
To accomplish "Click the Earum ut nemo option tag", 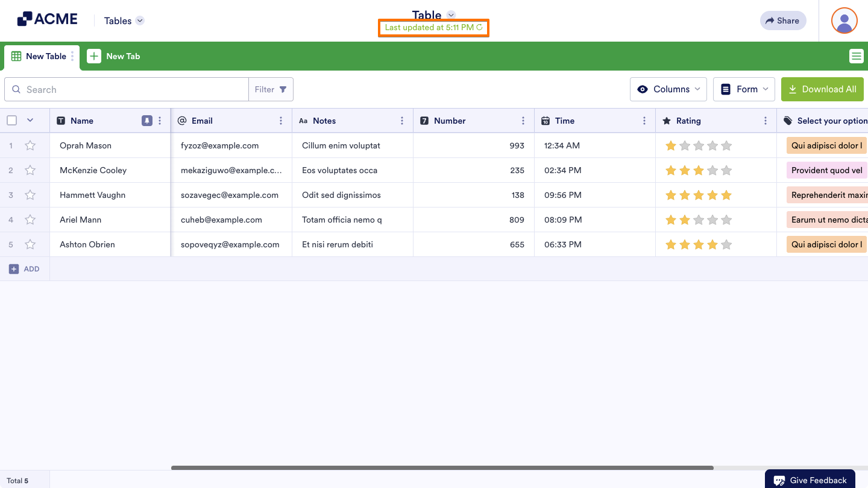I will pyautogui.click(x=827, y=220).
